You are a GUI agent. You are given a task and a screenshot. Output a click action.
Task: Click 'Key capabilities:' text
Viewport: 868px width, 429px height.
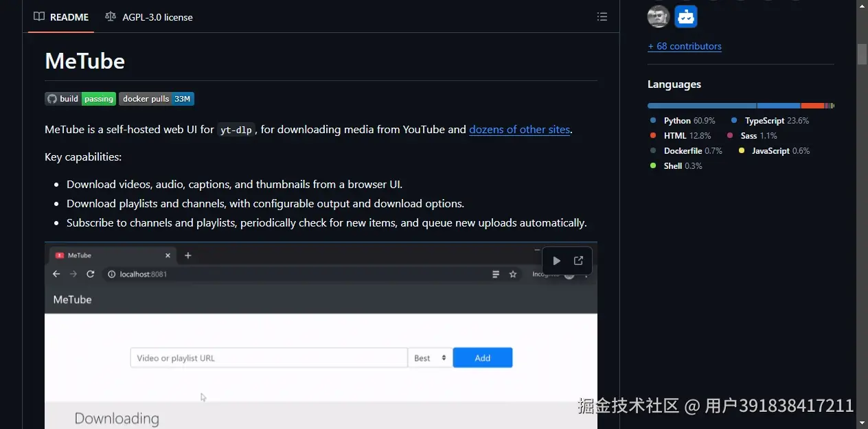coord(83,157)
